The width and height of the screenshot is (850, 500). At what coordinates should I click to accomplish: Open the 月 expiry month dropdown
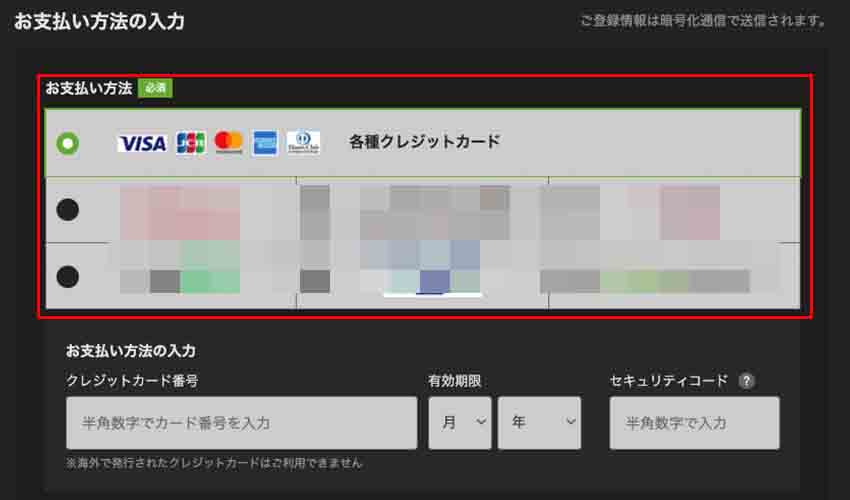pos(460,423)
